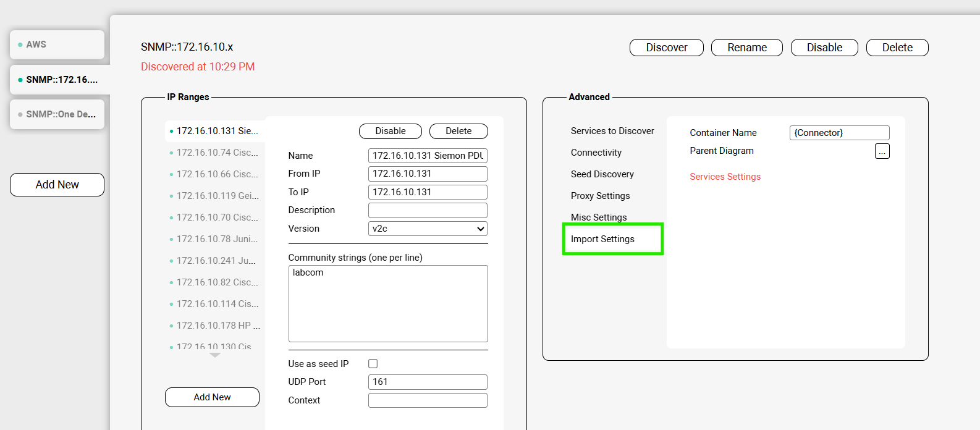Open the Version v2c dropdown

[x=428, y=229]
